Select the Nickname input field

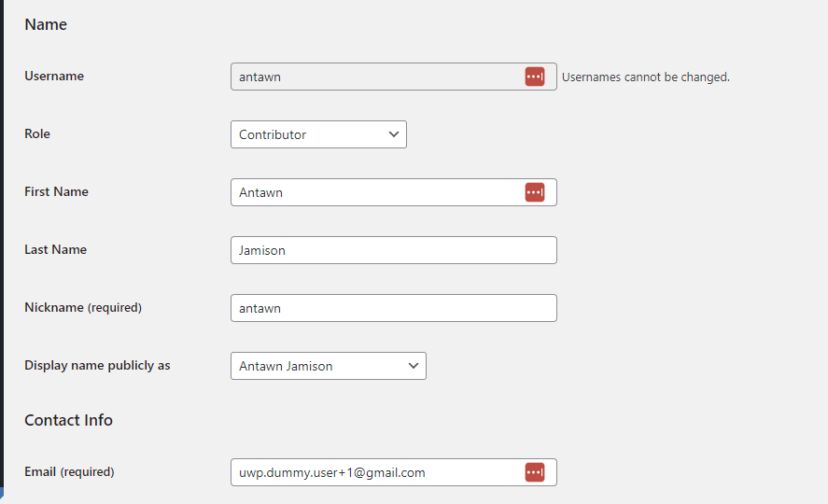pos(393,308)
